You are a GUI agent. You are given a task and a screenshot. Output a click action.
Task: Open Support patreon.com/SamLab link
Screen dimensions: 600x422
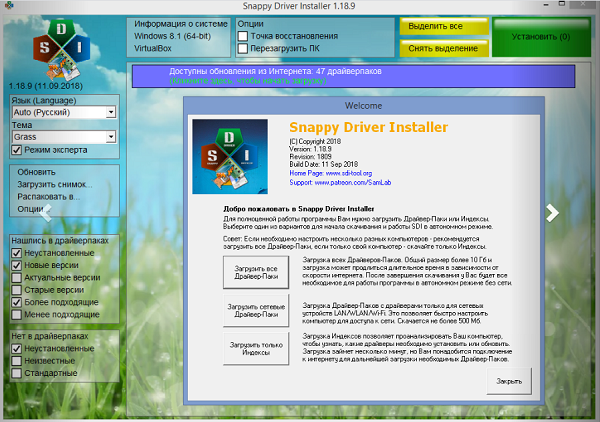tap(340, 182)
